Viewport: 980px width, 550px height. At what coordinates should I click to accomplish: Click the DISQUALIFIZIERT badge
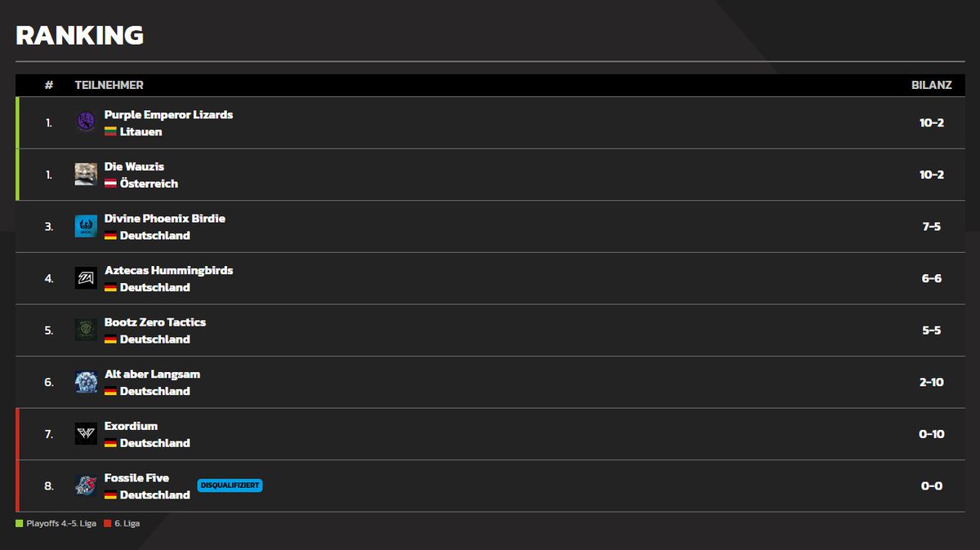pyautogui.click(x=229, y=486)
